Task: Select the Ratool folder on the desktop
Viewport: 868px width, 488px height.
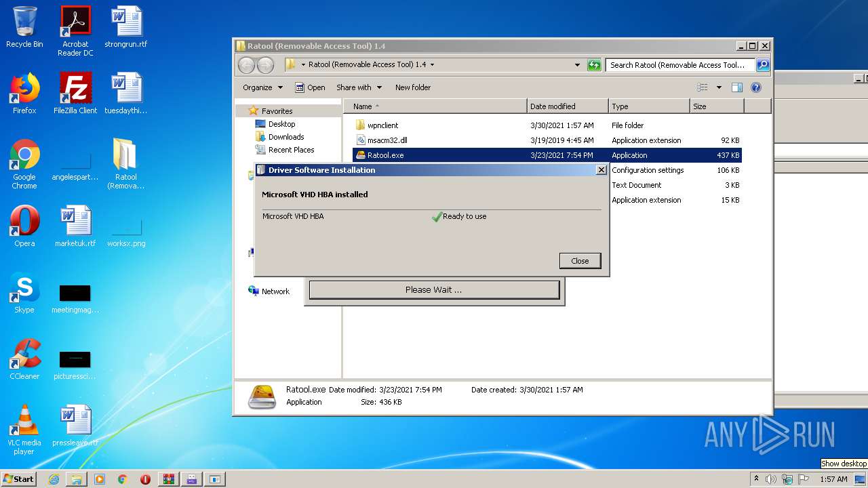Action: click(x=126, y=164)
